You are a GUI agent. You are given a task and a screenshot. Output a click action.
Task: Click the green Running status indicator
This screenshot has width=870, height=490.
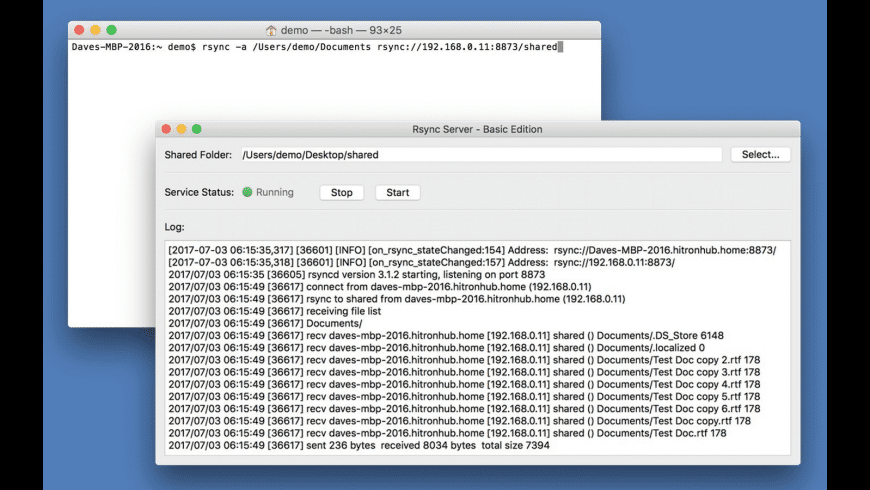point(247,192)
